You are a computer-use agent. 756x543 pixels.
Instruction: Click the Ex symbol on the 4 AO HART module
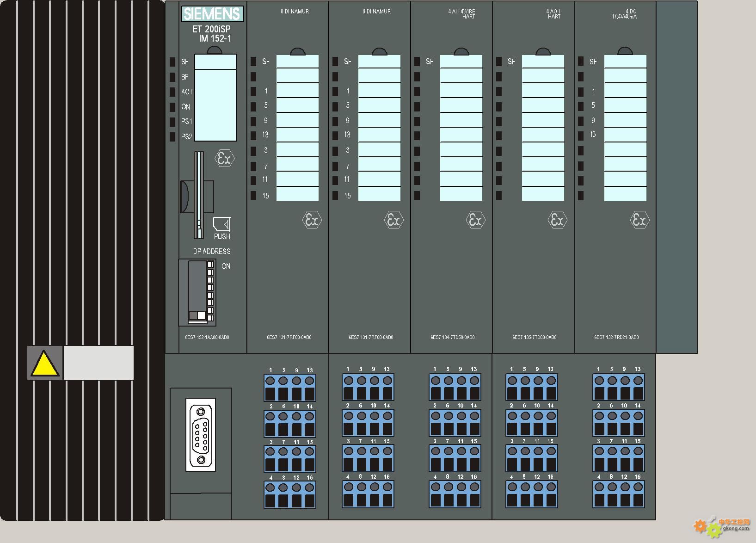[558, 220]
